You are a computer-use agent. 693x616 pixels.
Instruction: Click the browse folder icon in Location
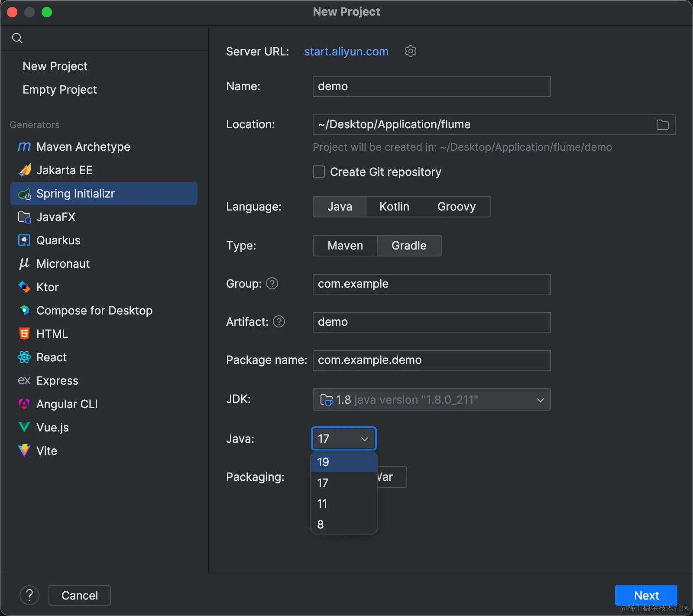(662, 125)
